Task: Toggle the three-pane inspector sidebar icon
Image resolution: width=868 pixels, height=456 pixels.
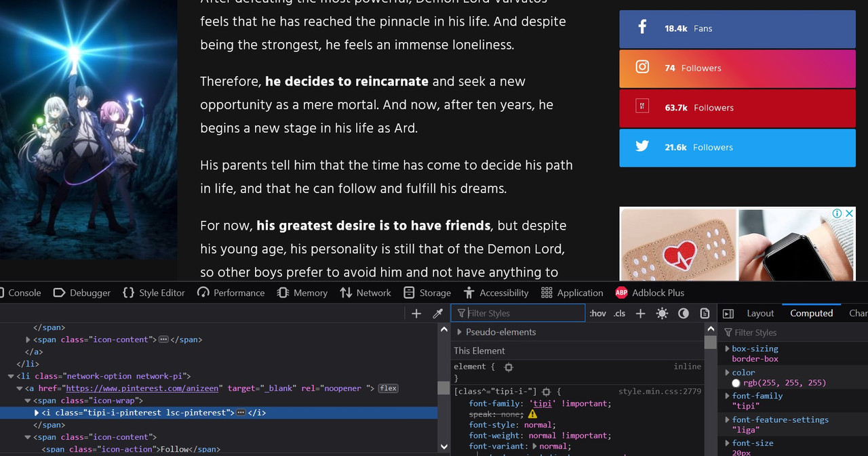Action: [728, 314]
